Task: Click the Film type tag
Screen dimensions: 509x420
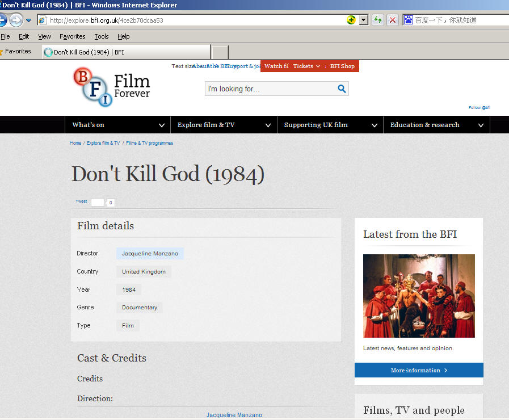Action: point(128,326)
